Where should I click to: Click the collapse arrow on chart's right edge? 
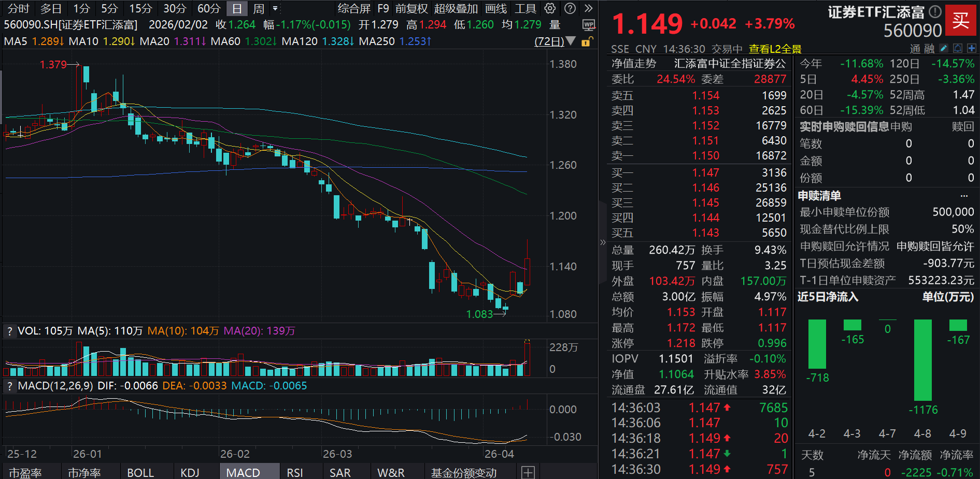(x=603, y=241)
